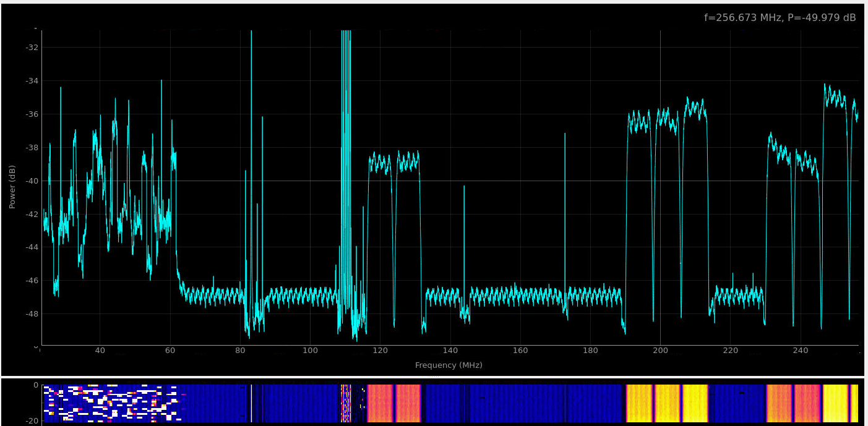Click the 200 tick on frequency axis
The width and height of the screenshot is (868, 426).
click(660, 351)
